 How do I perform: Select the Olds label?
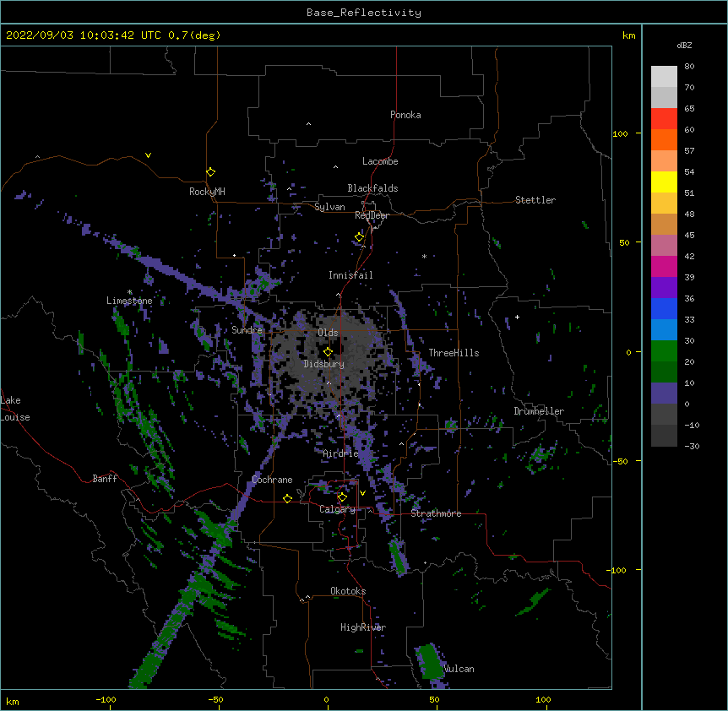(x=328, y=333)
